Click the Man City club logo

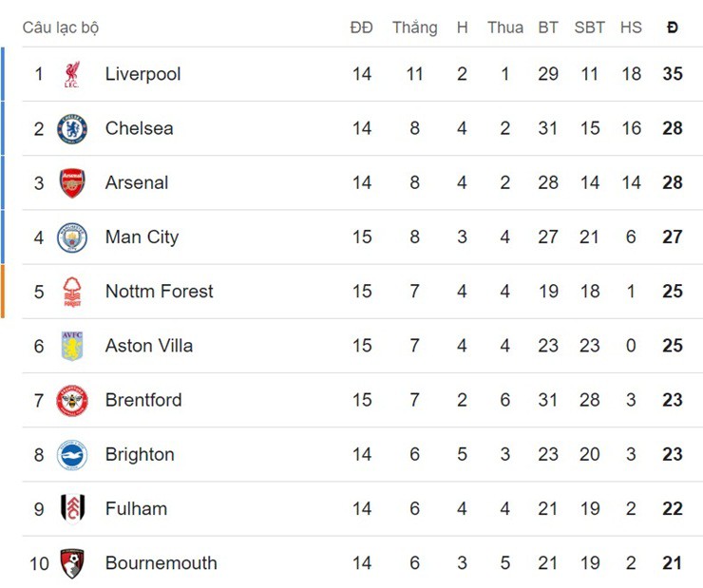tap(72, 237)
